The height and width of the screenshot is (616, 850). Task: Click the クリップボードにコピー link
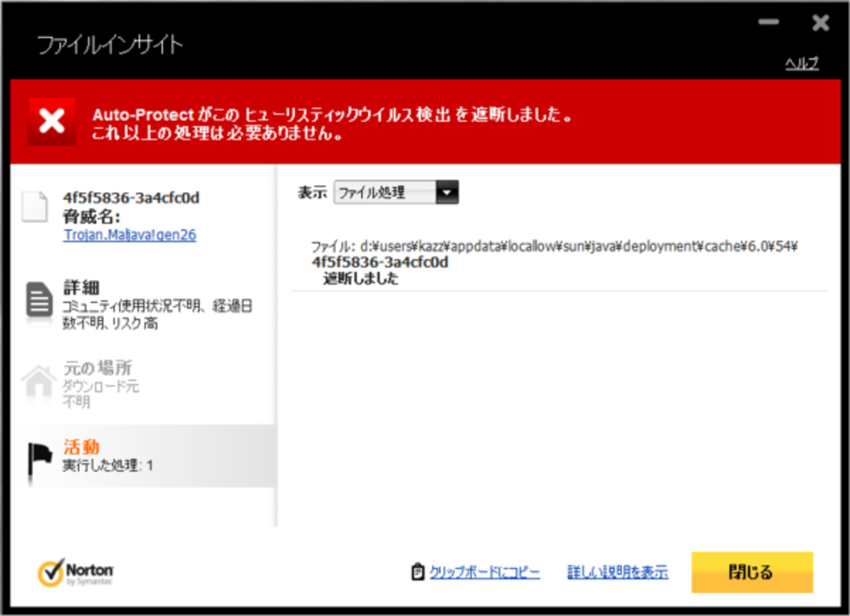tap(484, 572)
